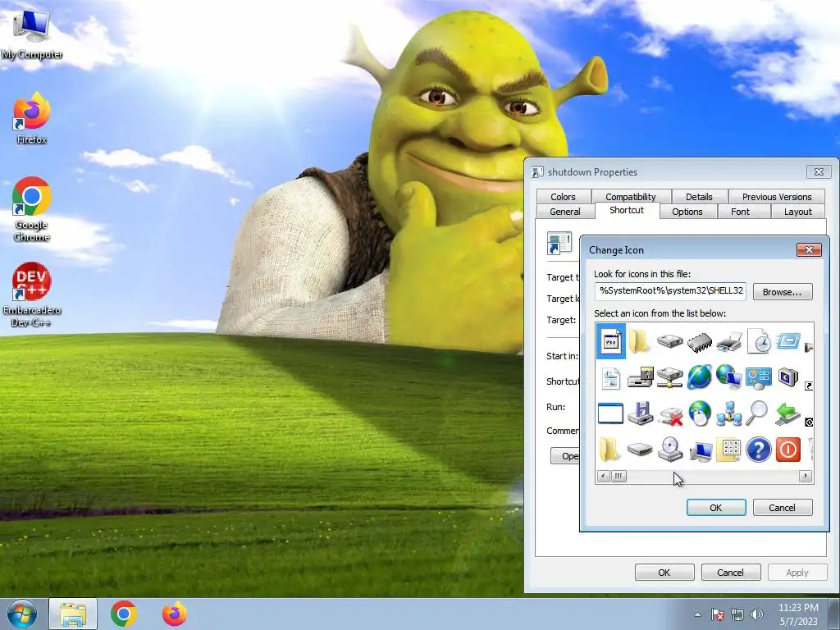The height and width of the screenshot is (630, 840).
Task: Pick the folder icon beside the highlighted application icon
Action: [640, 341]
